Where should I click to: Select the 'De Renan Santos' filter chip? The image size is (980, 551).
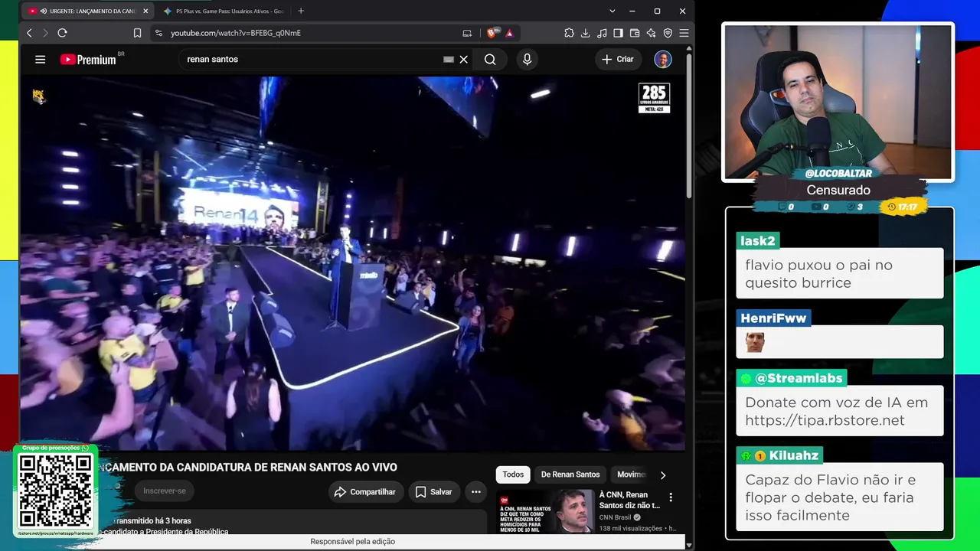(x=570, y=474)
